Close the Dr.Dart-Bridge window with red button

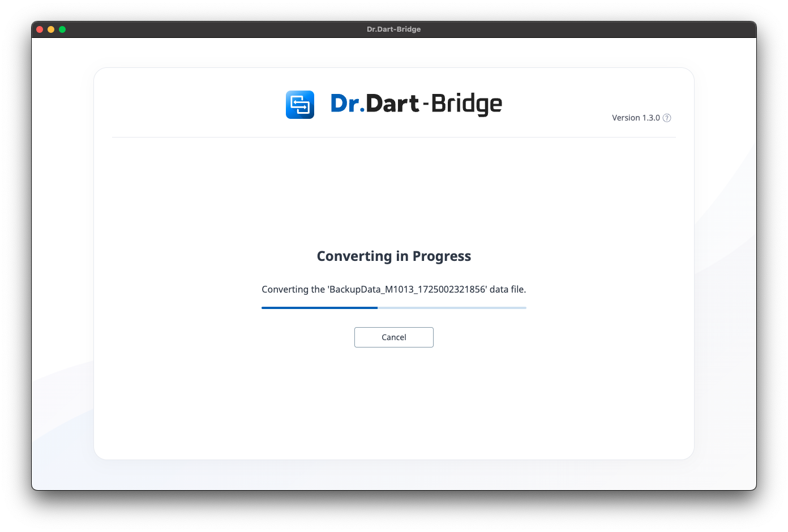point(40,29)
